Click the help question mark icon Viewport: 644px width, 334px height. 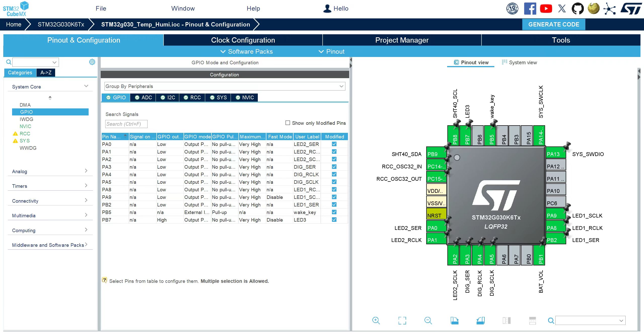pos(104,280)
